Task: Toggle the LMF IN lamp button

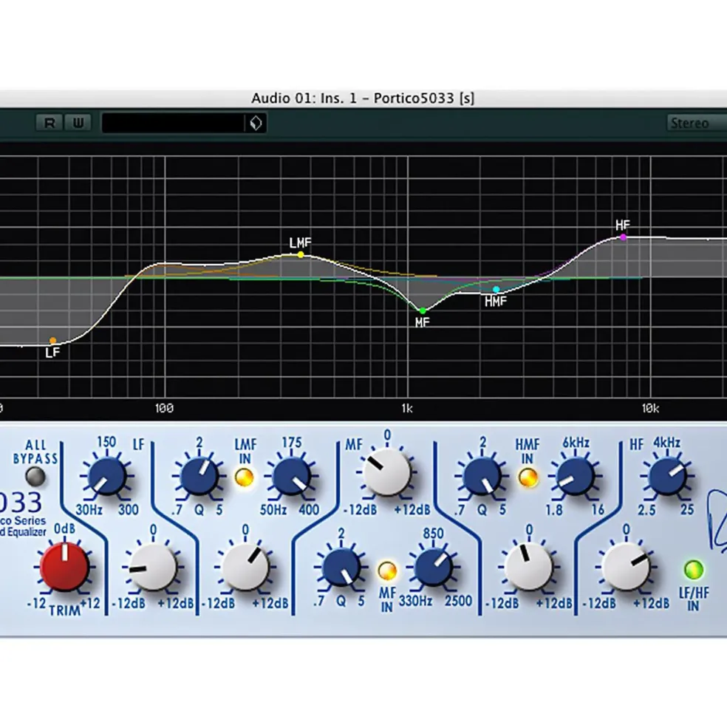Action: click(x=245, y=477)
